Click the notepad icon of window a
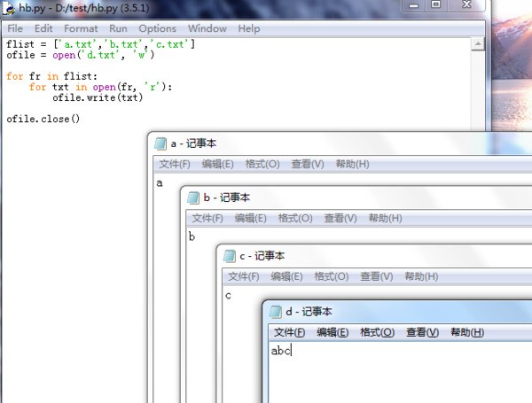The height and width of the screenshot is (403, 532). (160, 143)
